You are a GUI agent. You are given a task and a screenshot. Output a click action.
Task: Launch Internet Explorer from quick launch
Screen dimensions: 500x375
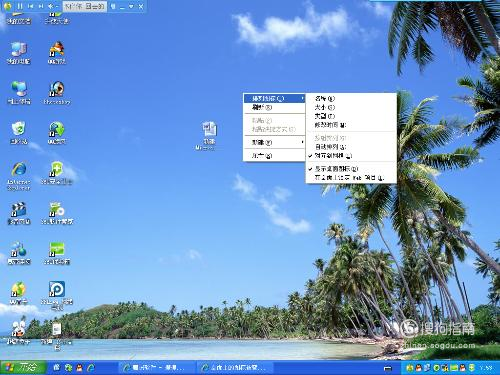tap(91, 367)
